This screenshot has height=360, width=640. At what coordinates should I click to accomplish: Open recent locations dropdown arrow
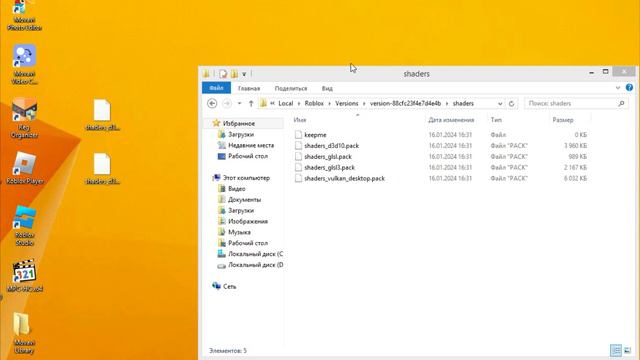[x=240, y=104]
